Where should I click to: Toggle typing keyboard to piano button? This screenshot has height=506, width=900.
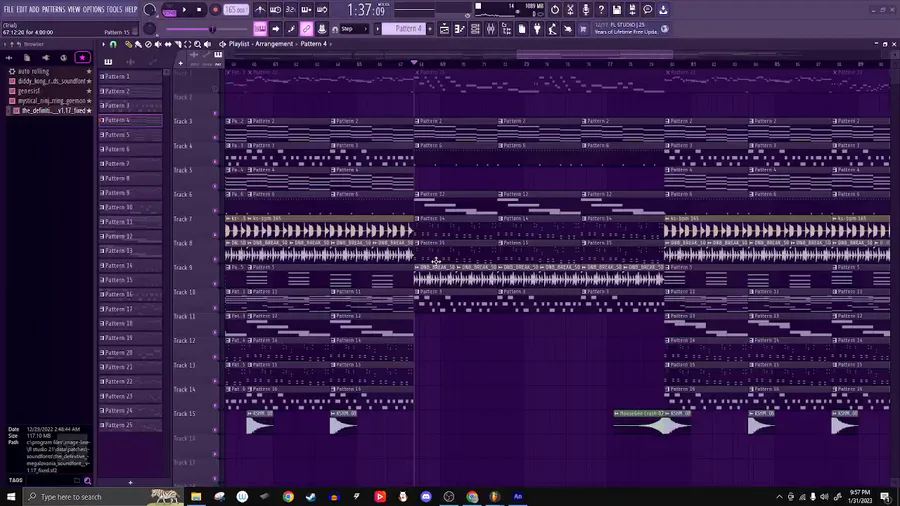[260, 29]
